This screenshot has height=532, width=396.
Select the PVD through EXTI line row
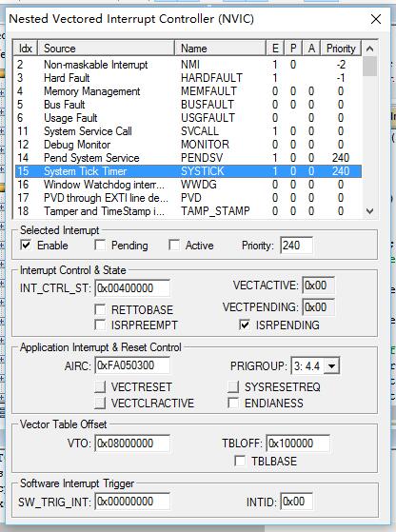coord(188,198)
